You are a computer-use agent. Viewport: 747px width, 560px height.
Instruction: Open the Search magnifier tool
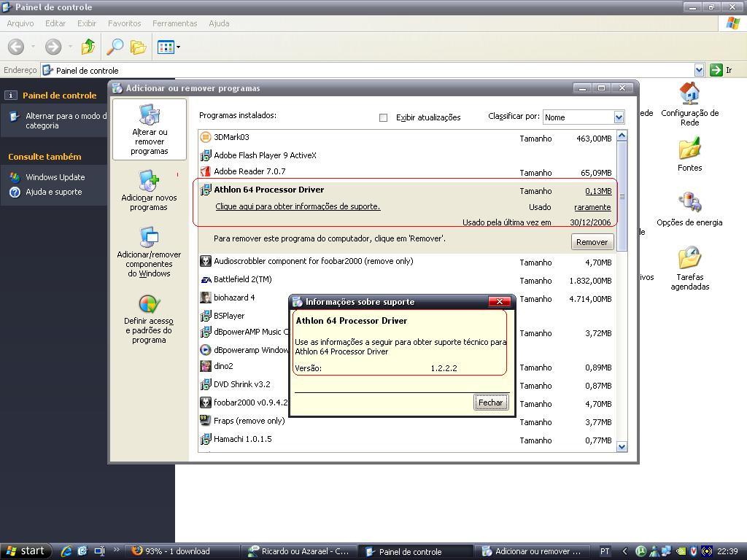click(x=115, y=47)
